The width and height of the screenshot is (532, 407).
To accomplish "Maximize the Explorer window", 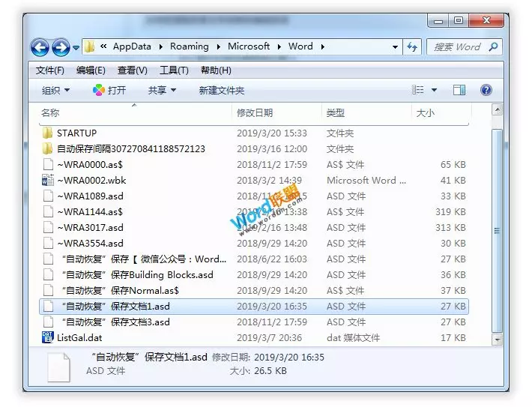I will point(459,21).
